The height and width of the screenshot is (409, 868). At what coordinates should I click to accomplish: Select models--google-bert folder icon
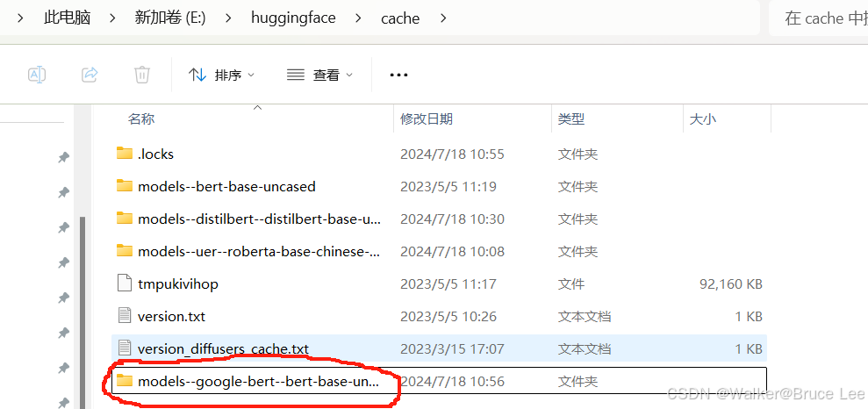[x=125, y=381]
